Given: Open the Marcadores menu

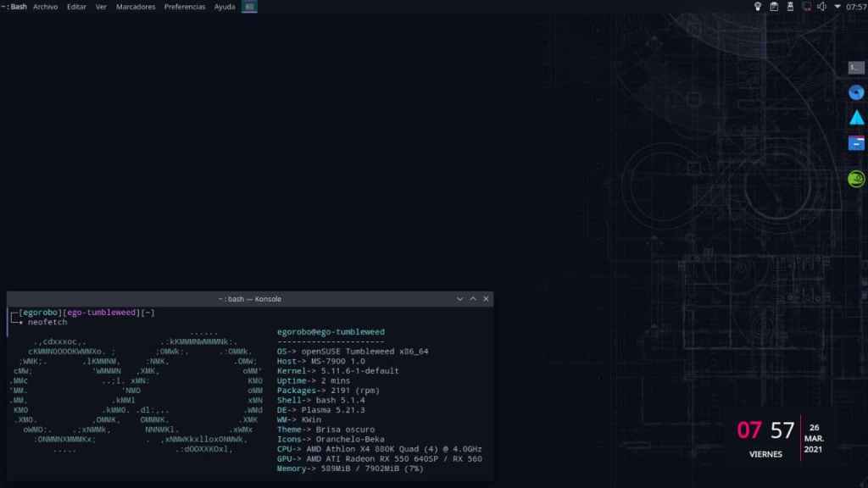Looking at the screenshot, I should (136, 7).
